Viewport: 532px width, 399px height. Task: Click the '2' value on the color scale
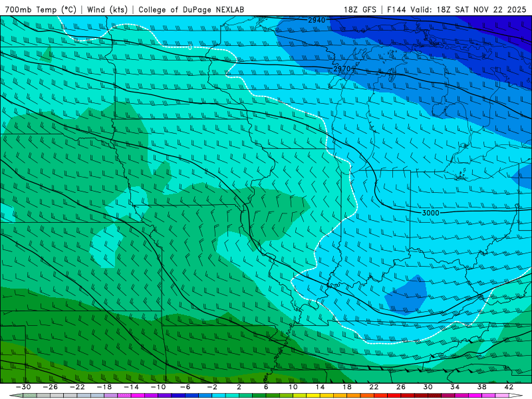click(239, 387)
